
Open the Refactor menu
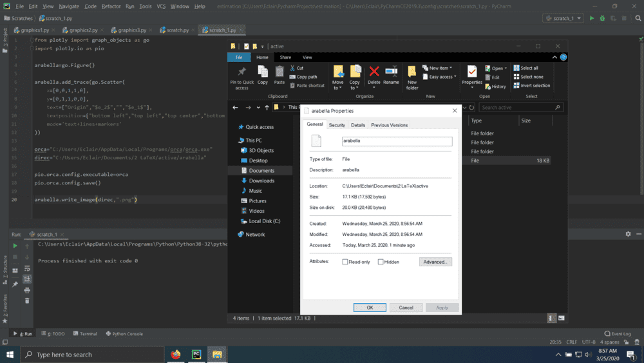point(111,6)
